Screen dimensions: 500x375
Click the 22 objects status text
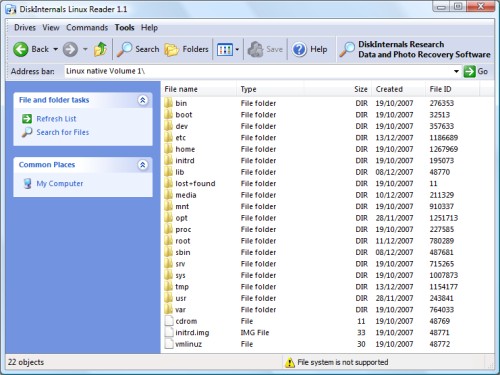26,362
